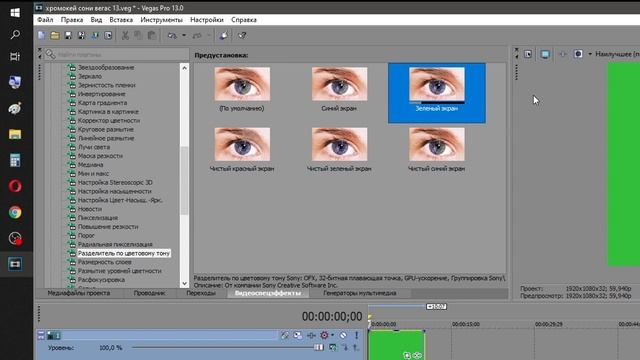Open the Undo history dropdown arrow

(184, 36)
